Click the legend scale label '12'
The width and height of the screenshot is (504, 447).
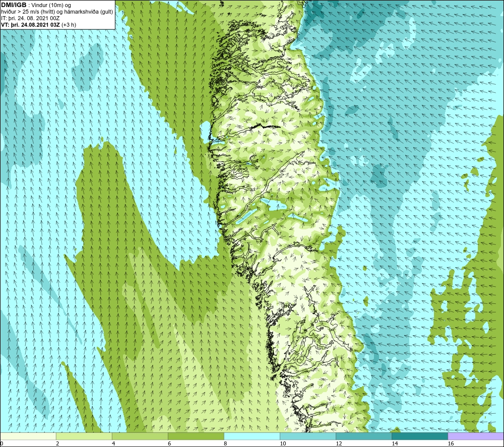click(x=339, y=444)
